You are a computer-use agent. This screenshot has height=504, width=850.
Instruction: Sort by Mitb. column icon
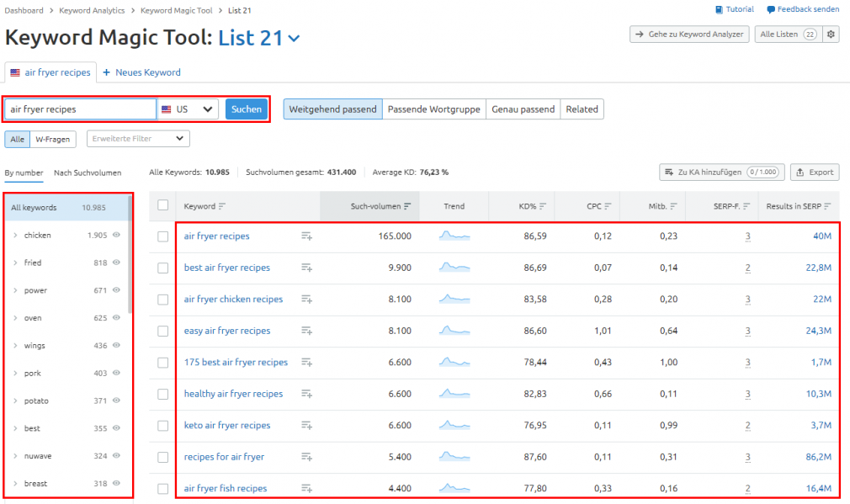click(673, 206)
